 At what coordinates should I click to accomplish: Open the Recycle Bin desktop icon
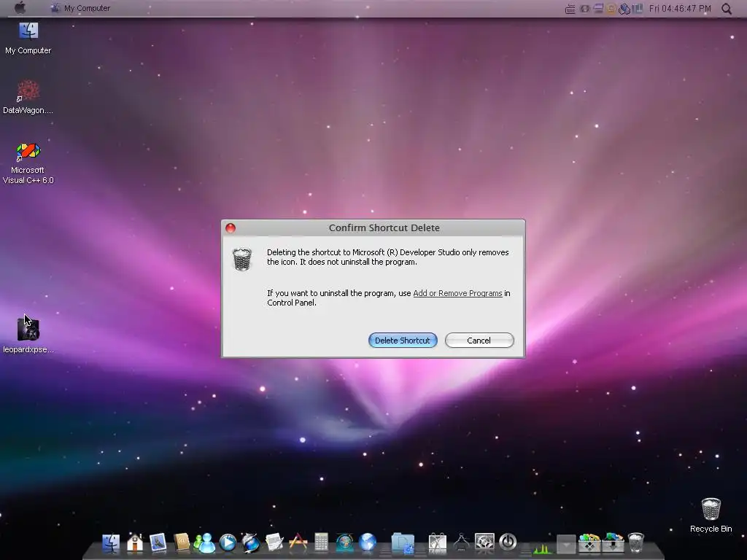711,516
